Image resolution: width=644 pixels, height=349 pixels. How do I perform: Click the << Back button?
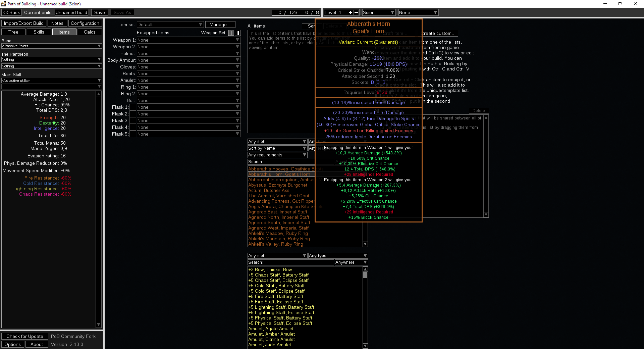[11, 12]
